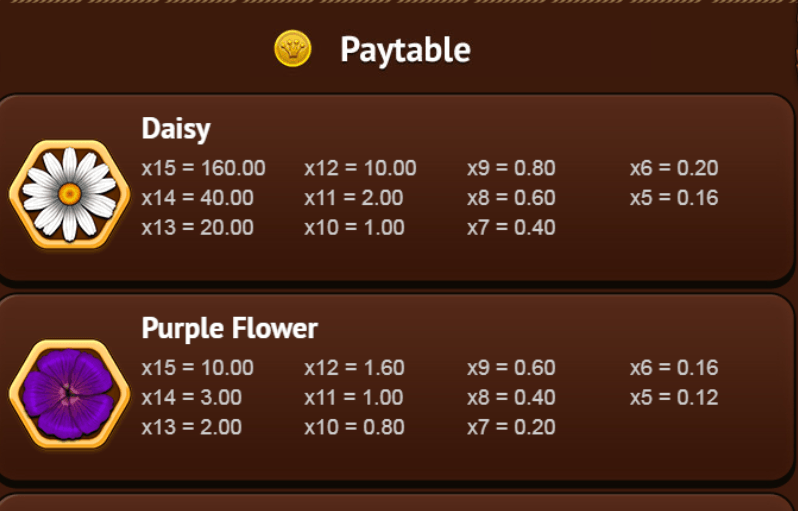Select Daisy x5 = 0.16 payout

tap(674, 197)
